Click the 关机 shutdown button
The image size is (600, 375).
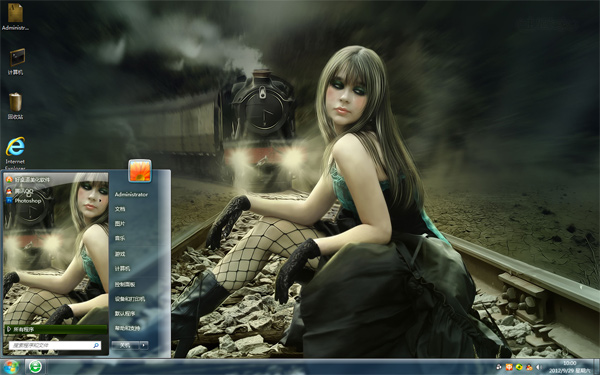(x=125, y=345)
